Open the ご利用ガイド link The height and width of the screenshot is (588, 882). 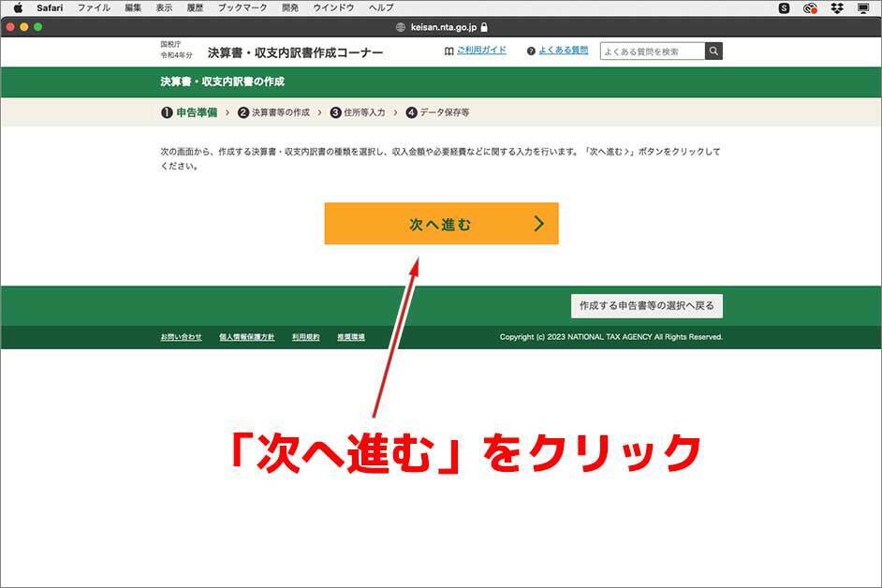click(481, 50)
